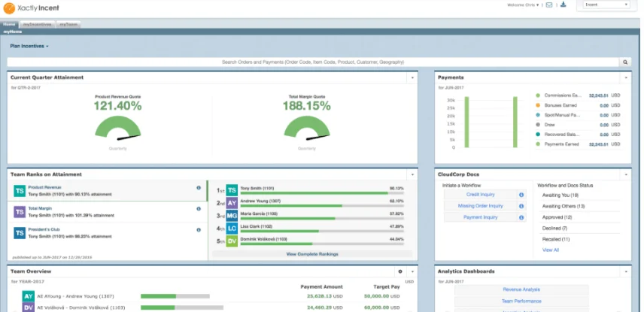This screenshot has width=644, height=312.
Task: Switch to the myIncentives tab
Action: tap(38, 24)
